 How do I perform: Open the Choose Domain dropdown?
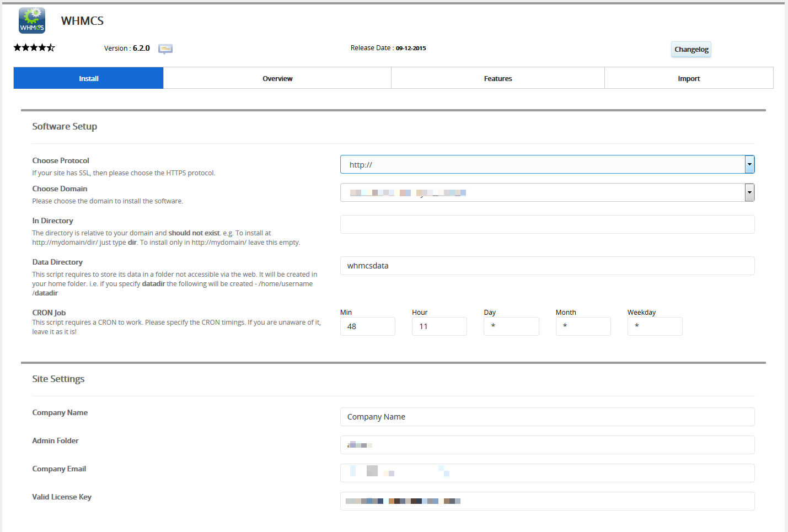click(x=547, y=193)
